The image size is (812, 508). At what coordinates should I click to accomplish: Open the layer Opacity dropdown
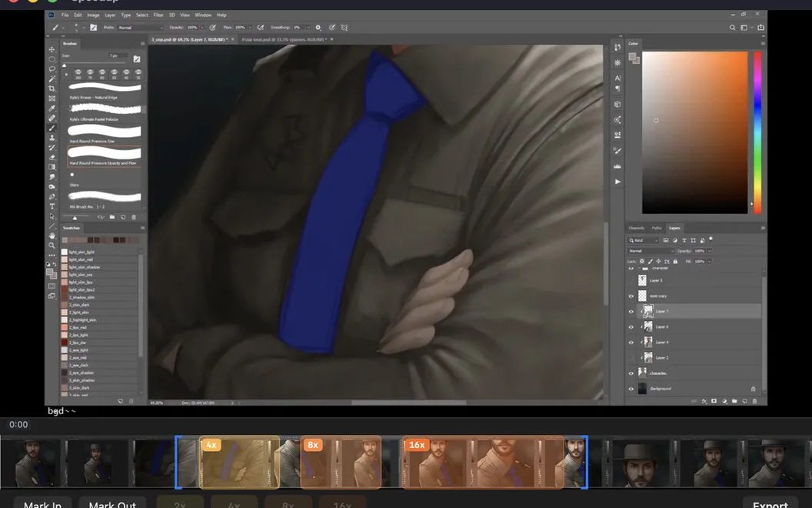[x=709, y=251]
